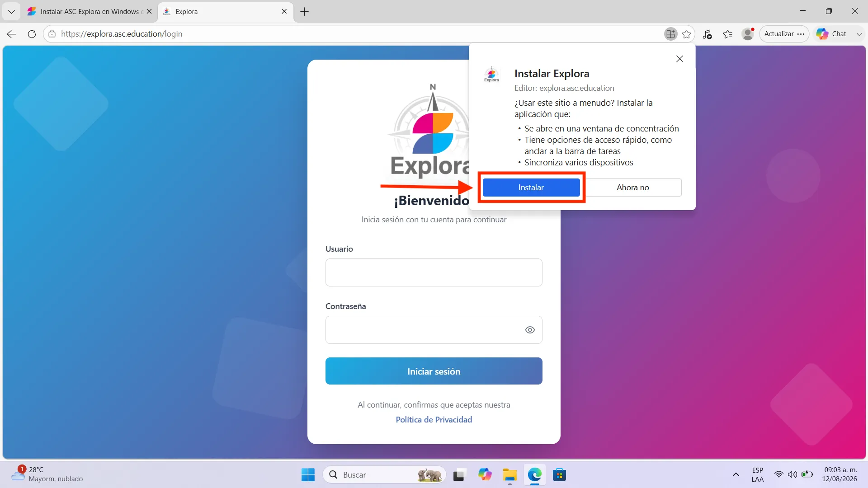Launch Copilot from the taskbar
The height and width of the screenshot is (488, 868).
(x=485, y=475)
